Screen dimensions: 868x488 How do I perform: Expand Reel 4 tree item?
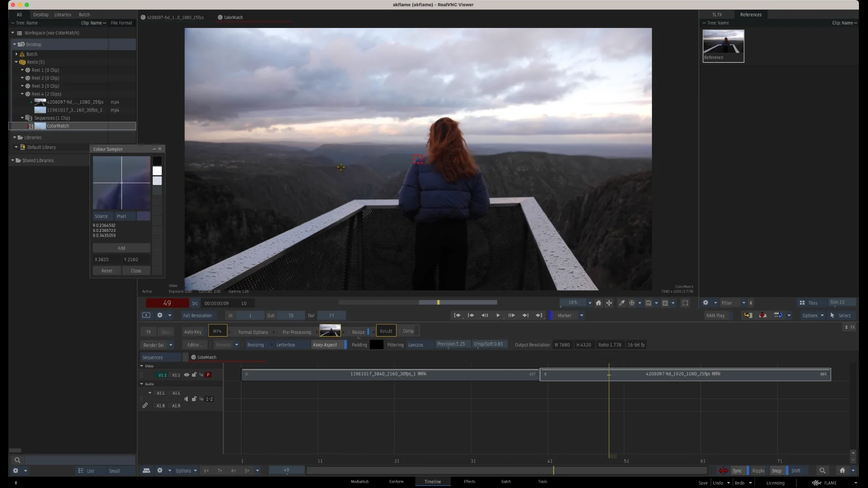tap(22, 94)
